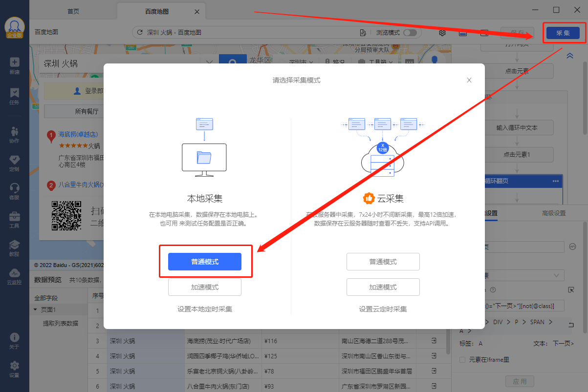Click the layout icon right of gear
Image resolution: width=588 pixels, height=392 pixels.
463,33
